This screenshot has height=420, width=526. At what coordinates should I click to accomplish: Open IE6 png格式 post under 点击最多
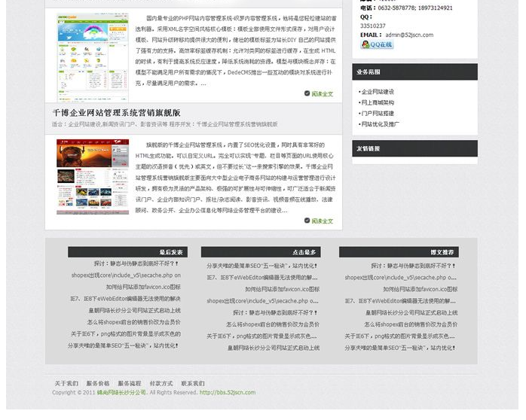(x=261, y=336)
